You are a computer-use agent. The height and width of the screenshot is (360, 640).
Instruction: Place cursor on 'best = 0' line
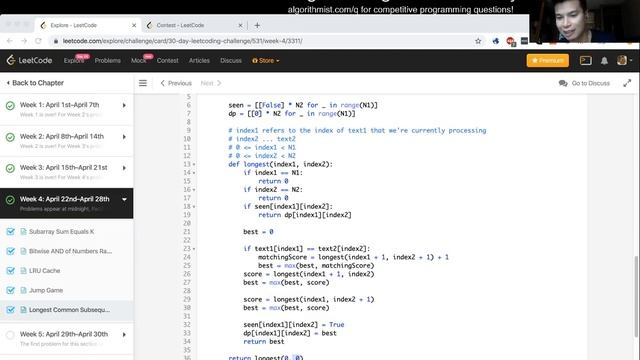pos(258,232)
